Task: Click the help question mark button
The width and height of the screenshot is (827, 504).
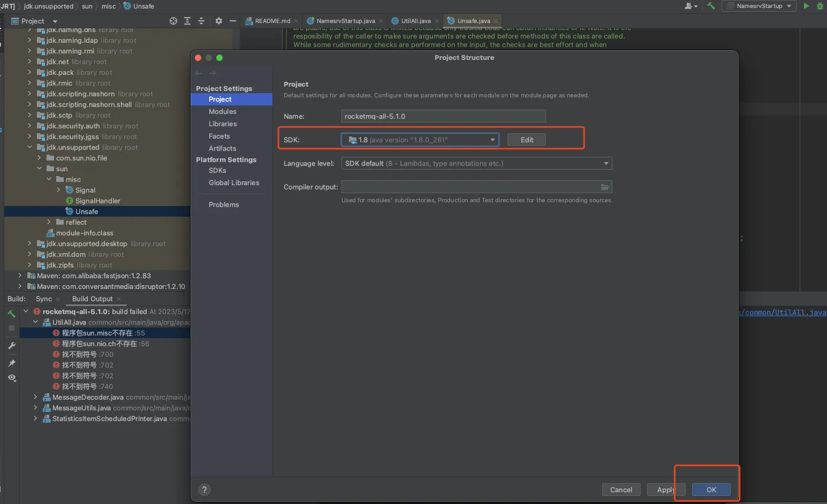Action: [204, 490]
